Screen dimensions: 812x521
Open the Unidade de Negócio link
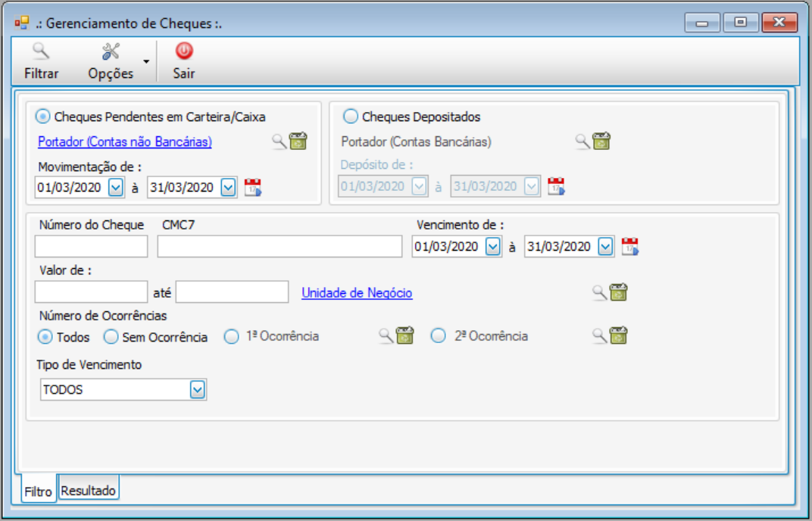coord(357,292)
